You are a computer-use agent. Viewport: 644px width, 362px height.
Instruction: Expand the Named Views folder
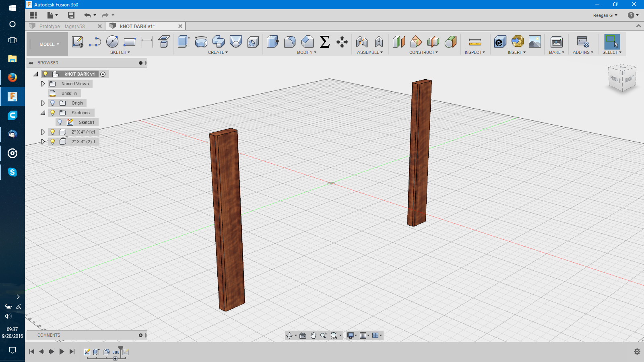[x=43, y=84]
